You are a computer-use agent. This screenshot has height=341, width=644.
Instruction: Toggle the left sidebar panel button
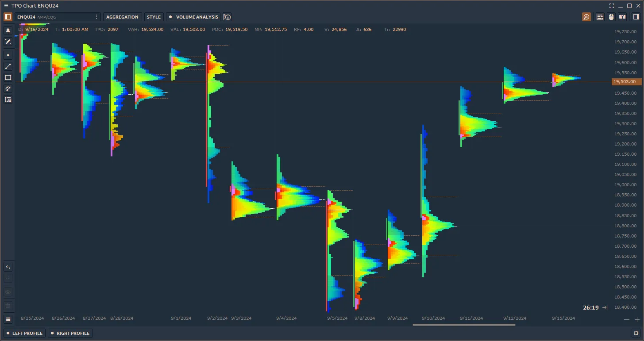(8, 17)
